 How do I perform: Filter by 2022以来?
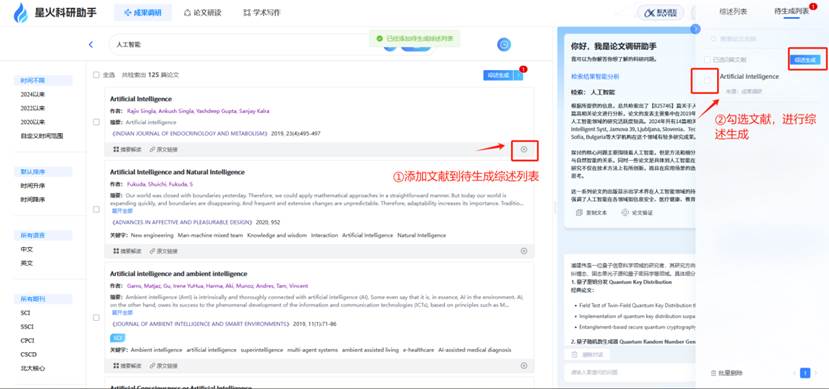pos(32,108)
